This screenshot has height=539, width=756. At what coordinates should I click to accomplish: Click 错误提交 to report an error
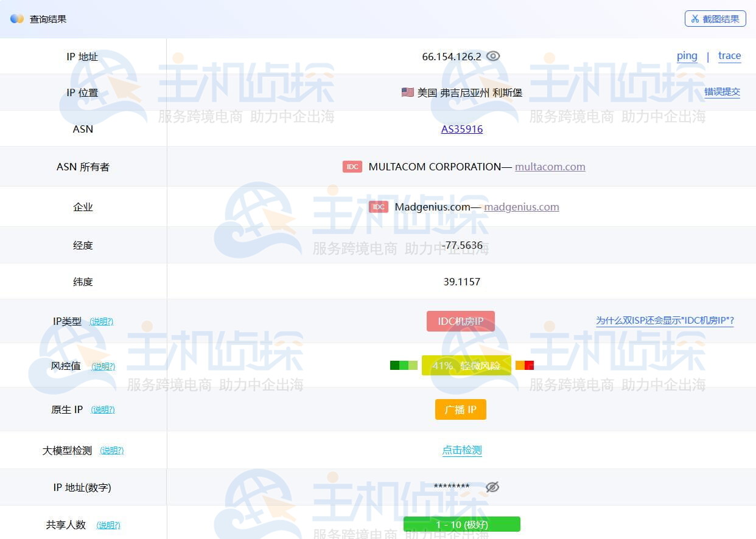[x=722, y=92]
